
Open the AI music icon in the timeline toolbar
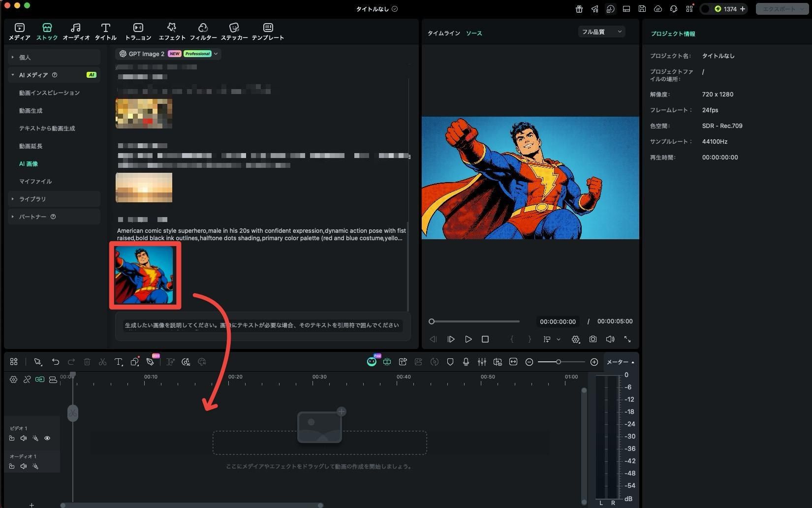[x=186, y=362]
